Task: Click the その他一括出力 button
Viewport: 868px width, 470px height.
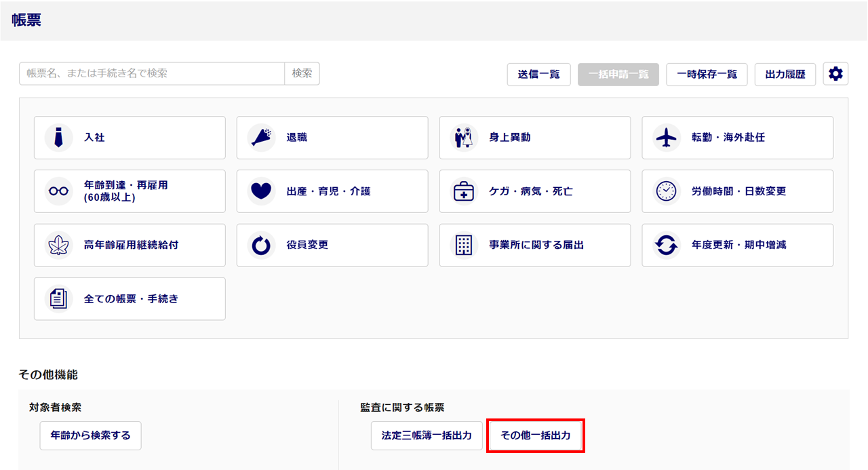Action: [536, 435]
